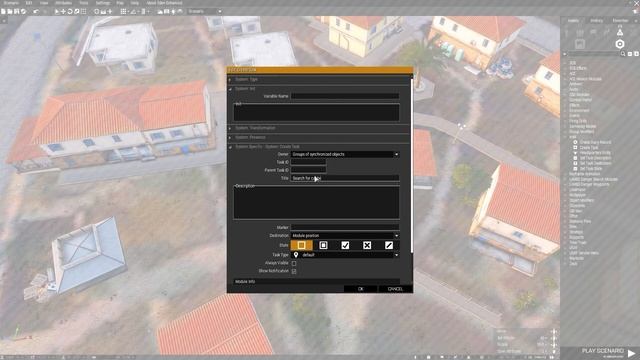This screenshot has width=640, height=360.
Task: Select Set Task Description module
Action: 595,158
